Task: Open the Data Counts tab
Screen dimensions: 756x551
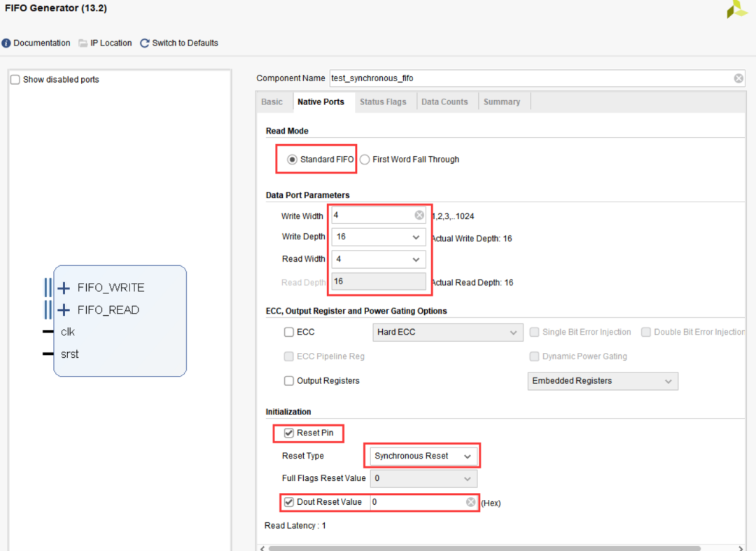Action: click(444, 102)
